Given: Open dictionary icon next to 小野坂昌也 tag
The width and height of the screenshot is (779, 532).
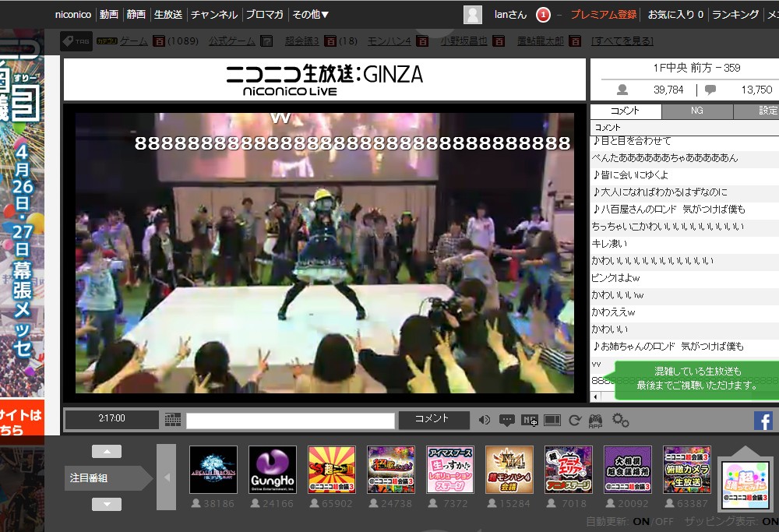Looking at the screenshot, I should point(499,41).
